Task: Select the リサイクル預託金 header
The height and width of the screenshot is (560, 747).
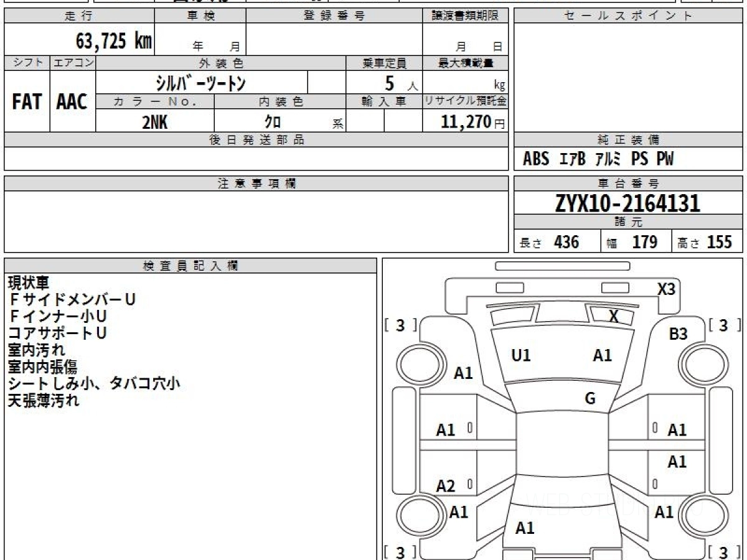Action: point(465,101)
